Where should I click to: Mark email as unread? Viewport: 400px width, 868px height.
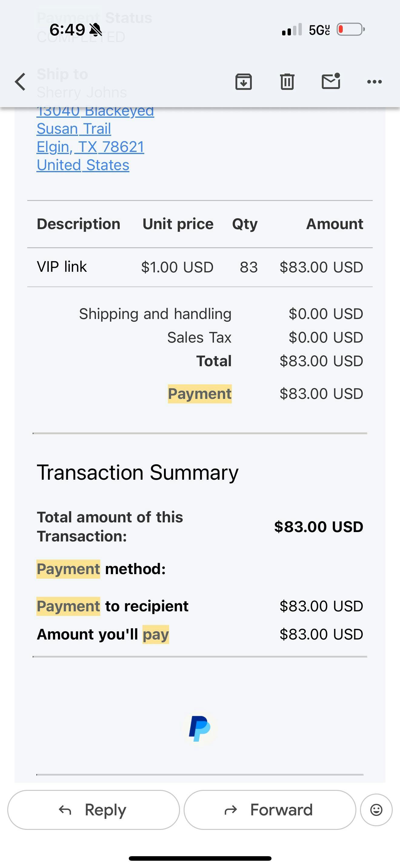(x=331, y=81)
